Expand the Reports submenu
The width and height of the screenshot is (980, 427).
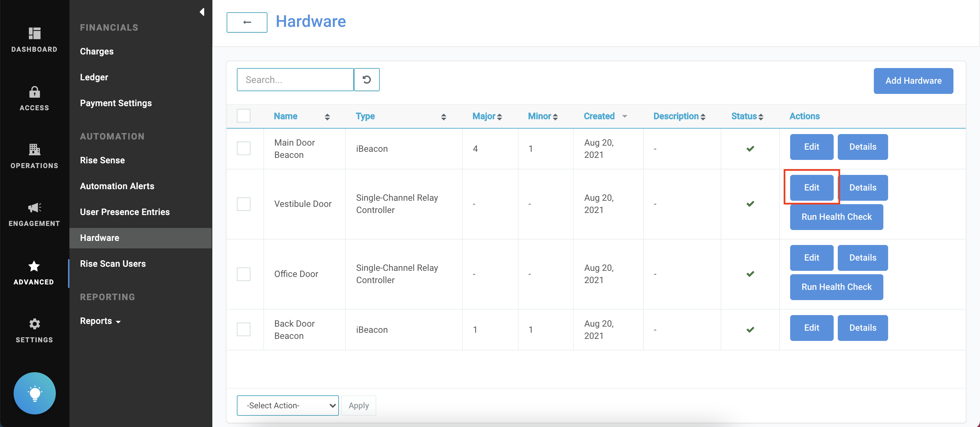(100, 321)
